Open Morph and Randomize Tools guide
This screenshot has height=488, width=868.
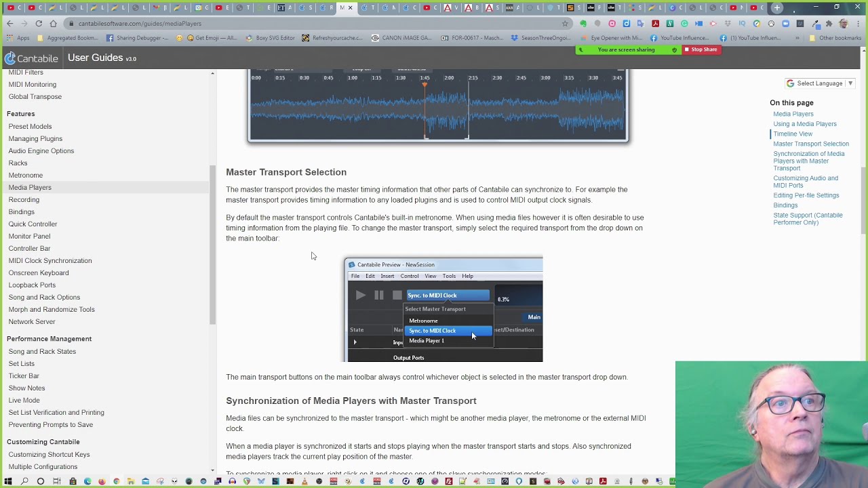coord(52,309)
